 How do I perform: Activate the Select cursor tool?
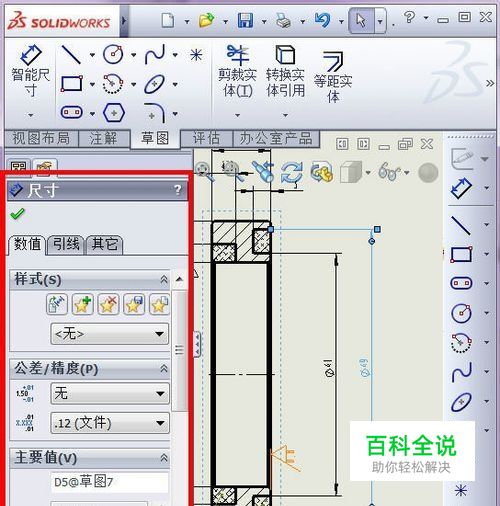pos(361,21)
